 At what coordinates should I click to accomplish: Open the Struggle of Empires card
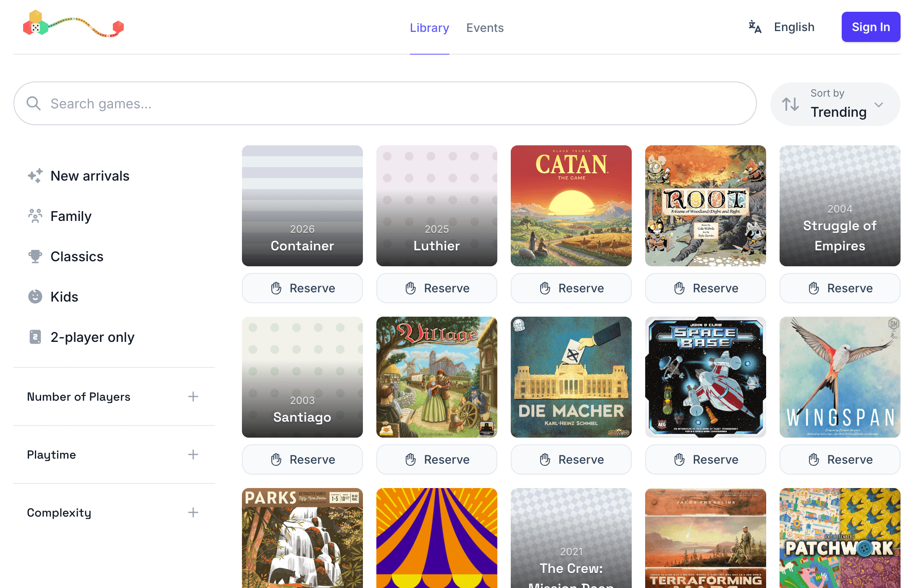tap(840, 206)
